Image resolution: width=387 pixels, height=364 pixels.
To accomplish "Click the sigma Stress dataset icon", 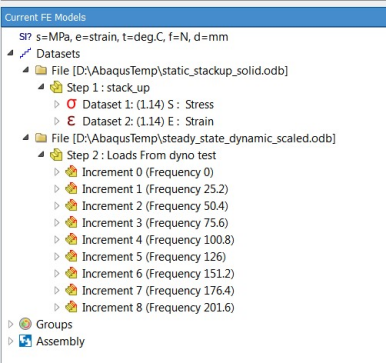I will (71, 104).
